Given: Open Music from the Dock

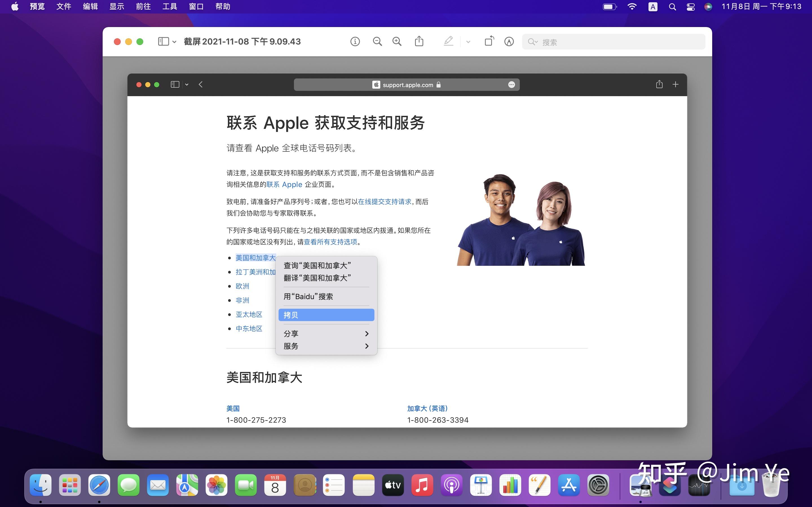Looking at the screenshot, I should pyautogui.click(x=422, y=485).
